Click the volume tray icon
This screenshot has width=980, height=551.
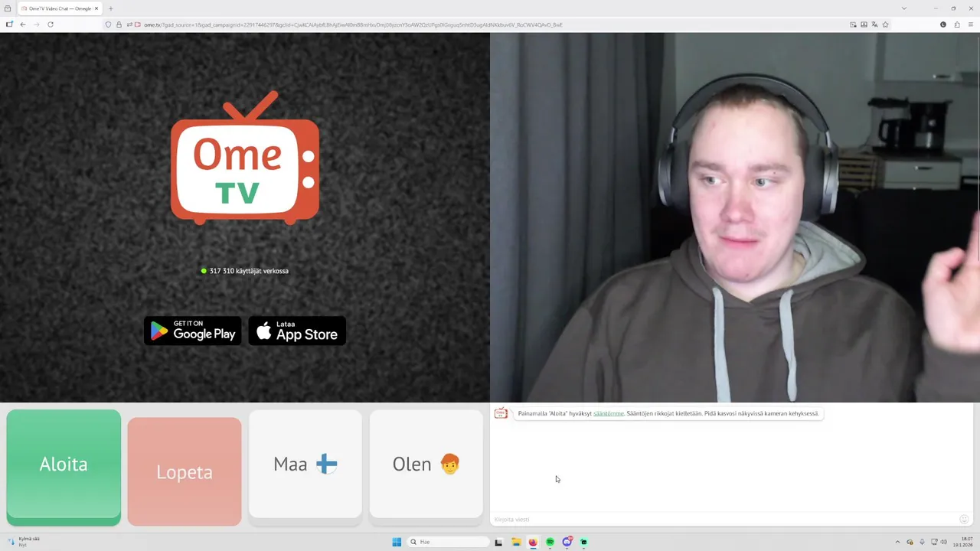(x=944, y=542)
